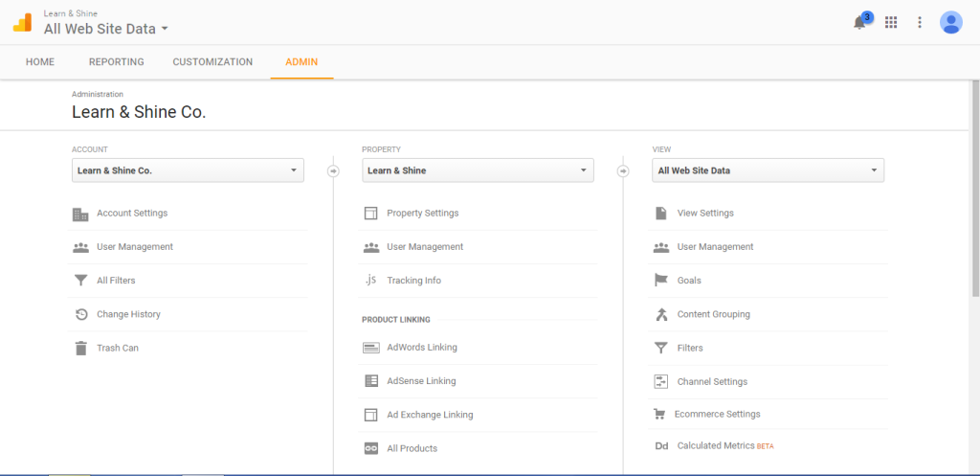Click the Channel Settings icon
This screenshot has width=980, height=476.
tap(660, 381)
